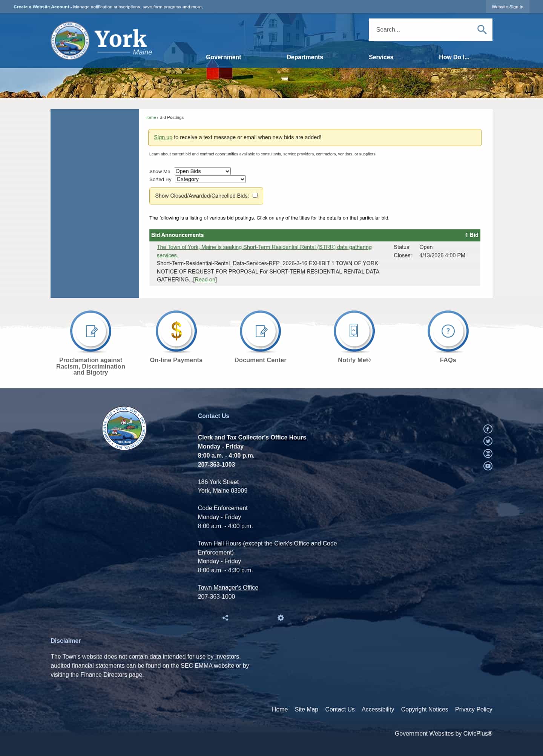Click the footer share icon
This screenshot has height=756, width=543.
(x=225, y=618)
